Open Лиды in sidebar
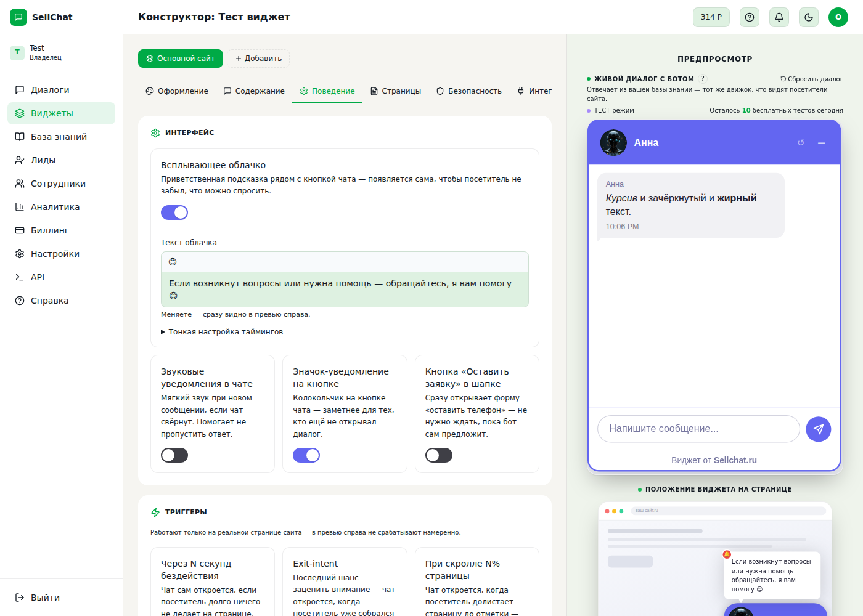This screenshot has height=616, width=863. coord(61,160)
